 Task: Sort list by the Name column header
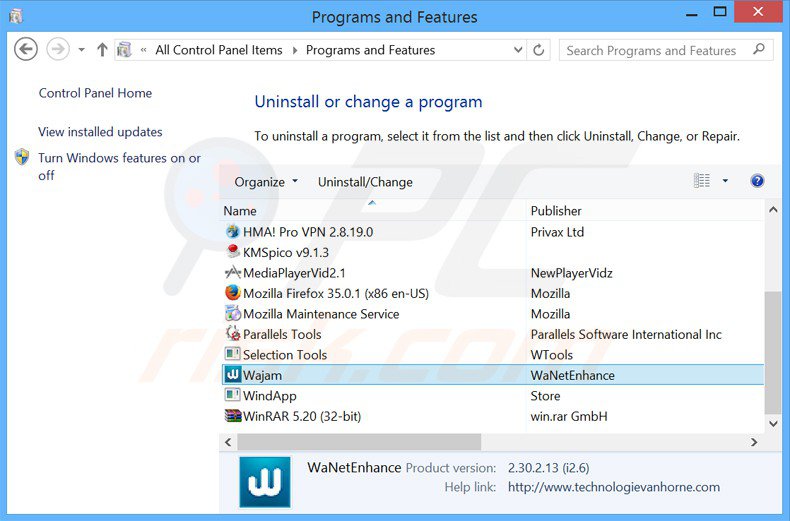[x=240, y=211]
